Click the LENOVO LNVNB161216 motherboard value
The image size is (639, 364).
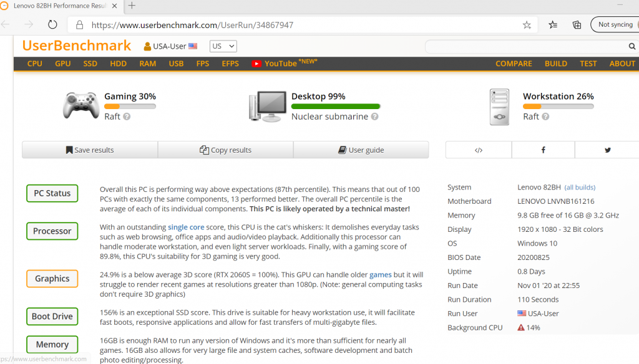click(556, 201)
